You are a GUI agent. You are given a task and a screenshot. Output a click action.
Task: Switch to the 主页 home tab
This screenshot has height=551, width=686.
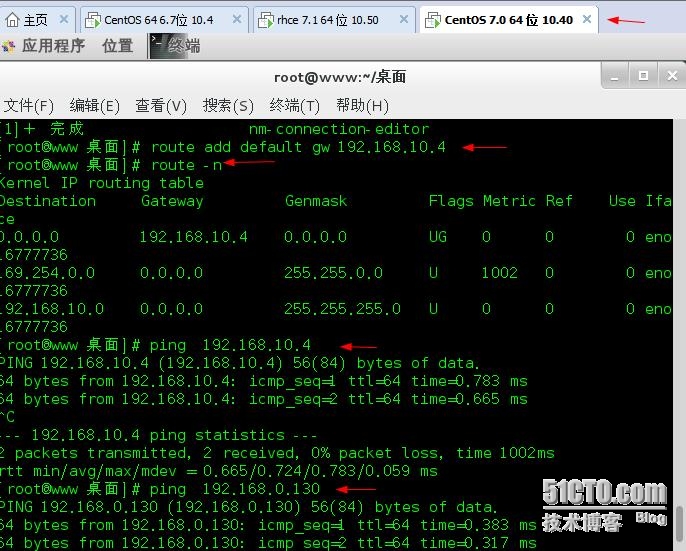point(36,20)
